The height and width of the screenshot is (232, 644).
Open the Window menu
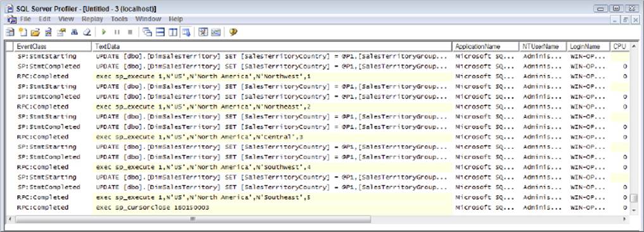pyautogui.click(x=148, y=19)
